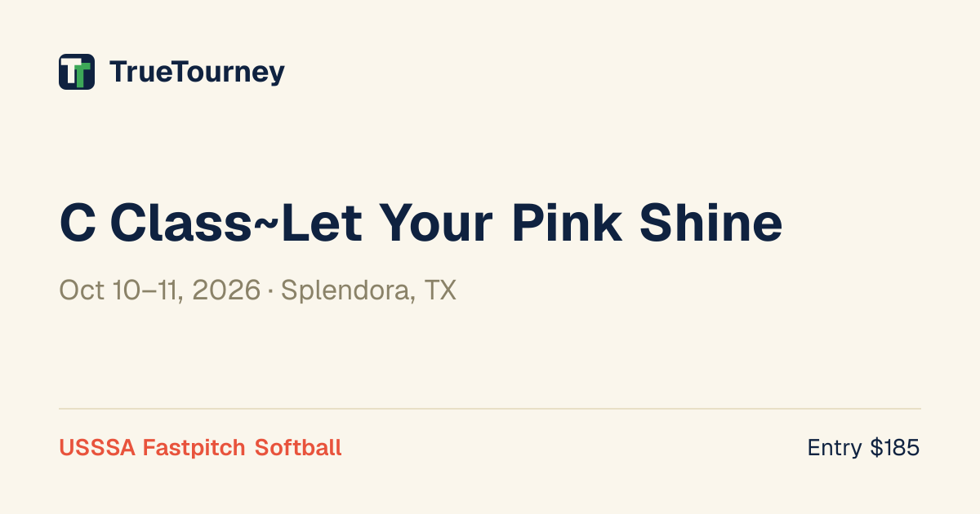Select the $185 fee amount
Viewport: 980px width, 514px height.
pyautogui.click(x=895, y=447)
